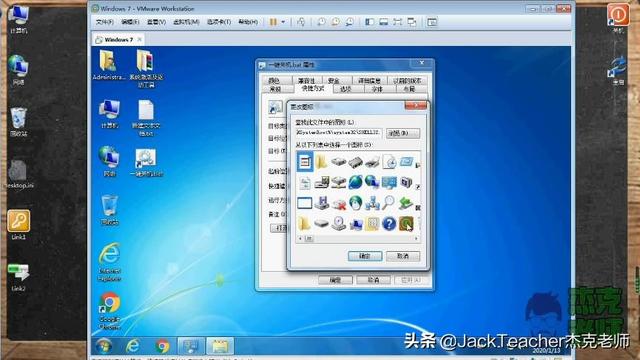Open the dropdown arrow beside the pause button

click(x=283, y=22)
